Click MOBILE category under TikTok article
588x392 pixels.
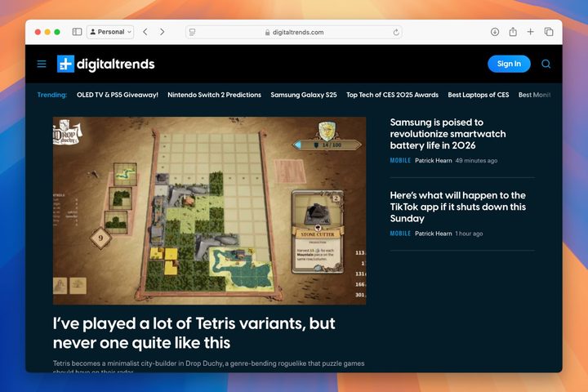[400, 234]
